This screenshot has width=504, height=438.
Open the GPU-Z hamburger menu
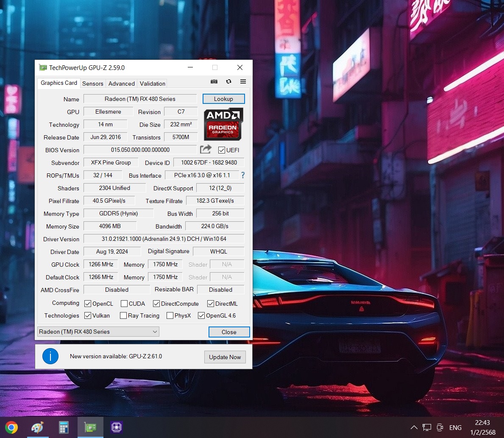(x=243, y=81)
